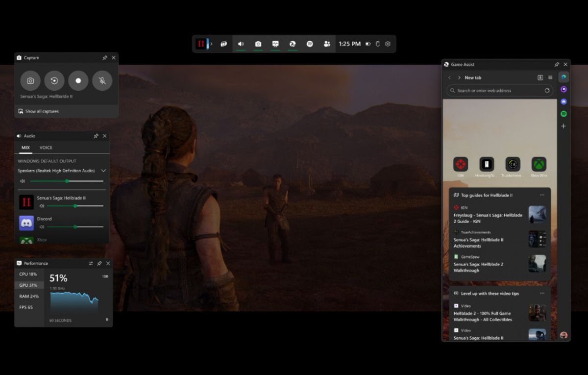Mute the Discord audio channel
This screenshot has width=588, height=375.
[x=42, y=227]
